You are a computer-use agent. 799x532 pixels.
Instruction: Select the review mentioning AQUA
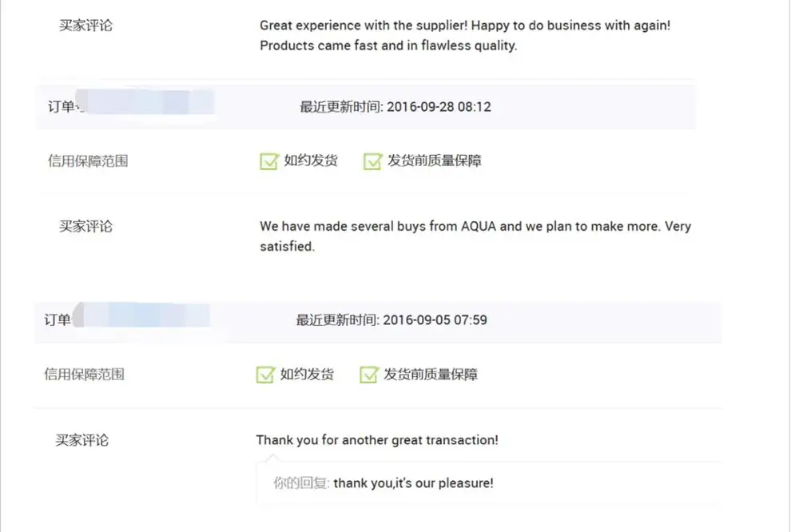point(475,236)
